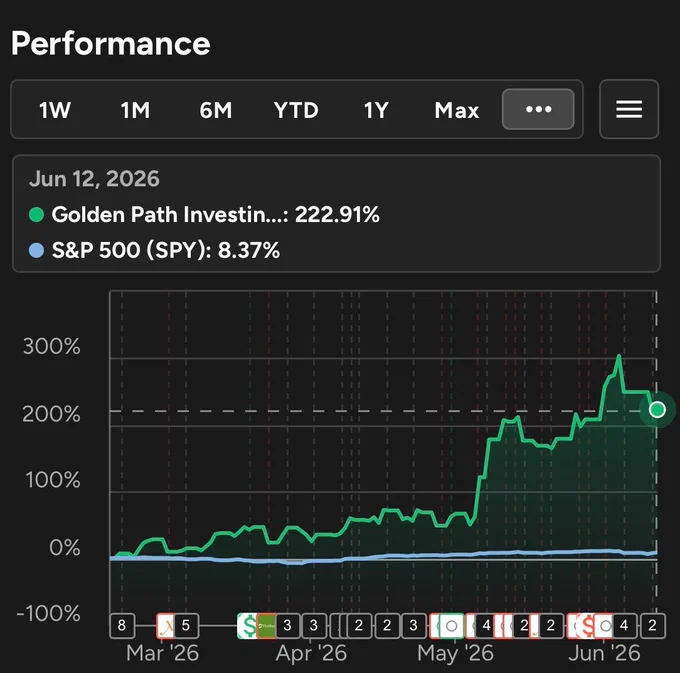
Task: Click the 100% axis label
Action: pyautogui.click(x=53, y=480)
